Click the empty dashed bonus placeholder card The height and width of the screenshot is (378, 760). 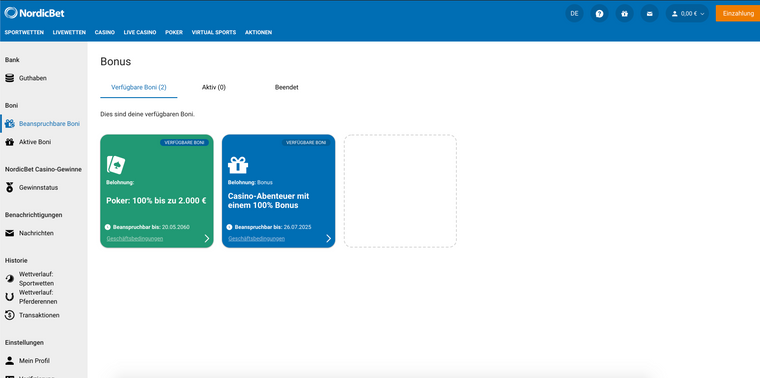click(x=400, y=191)
